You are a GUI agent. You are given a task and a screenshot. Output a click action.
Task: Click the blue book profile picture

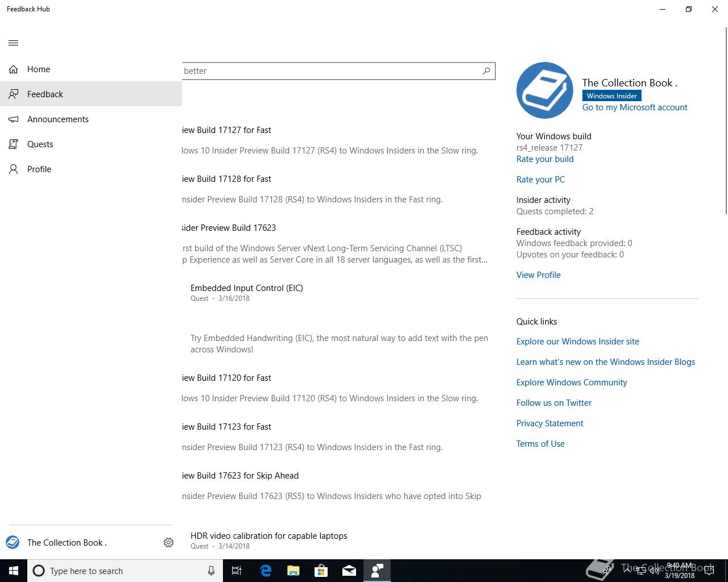pos(545,90)
